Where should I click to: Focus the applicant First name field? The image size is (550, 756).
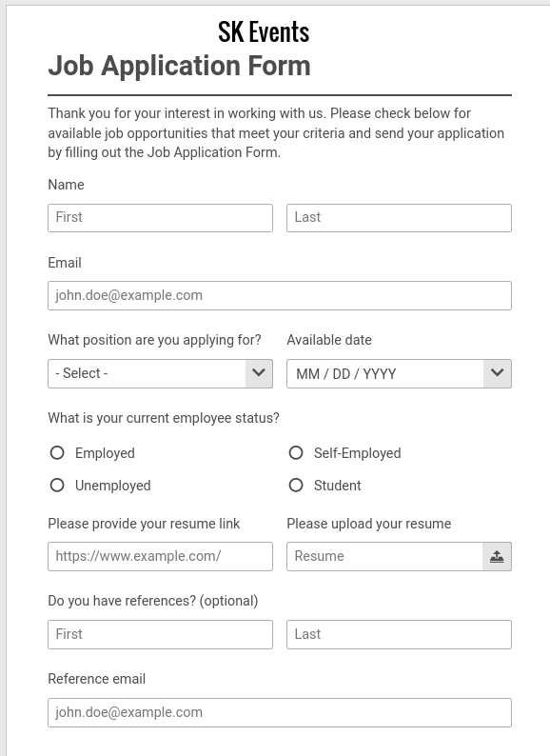(160, 217)
